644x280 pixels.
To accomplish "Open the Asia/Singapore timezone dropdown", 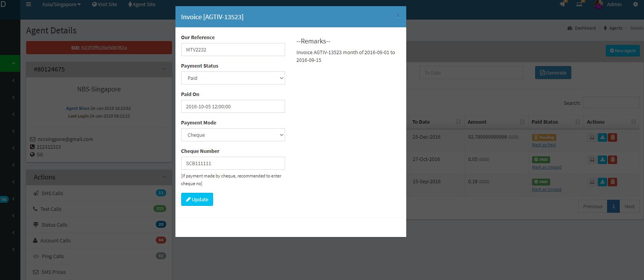I will pos(61,5).
